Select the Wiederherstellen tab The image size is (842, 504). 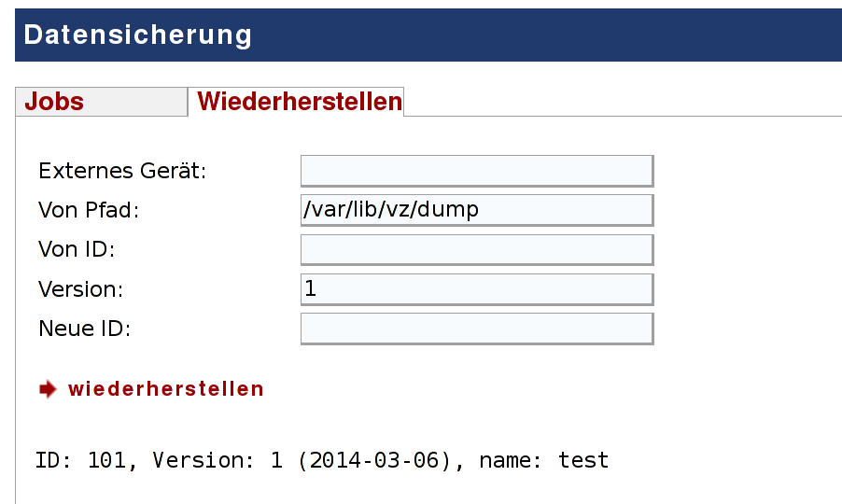(296, 102)
